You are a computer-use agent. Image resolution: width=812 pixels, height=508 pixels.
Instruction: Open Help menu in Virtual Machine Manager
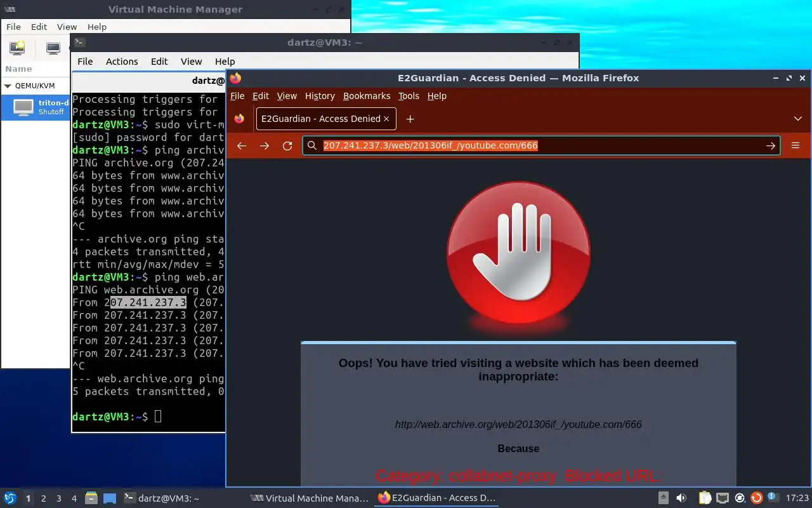(97, 27)
